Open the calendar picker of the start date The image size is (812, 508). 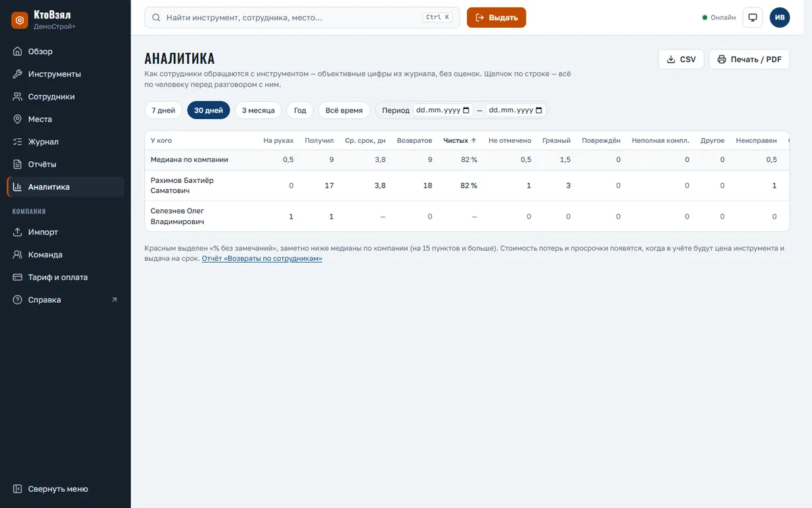pyautogui.click(x=466, y=110)
